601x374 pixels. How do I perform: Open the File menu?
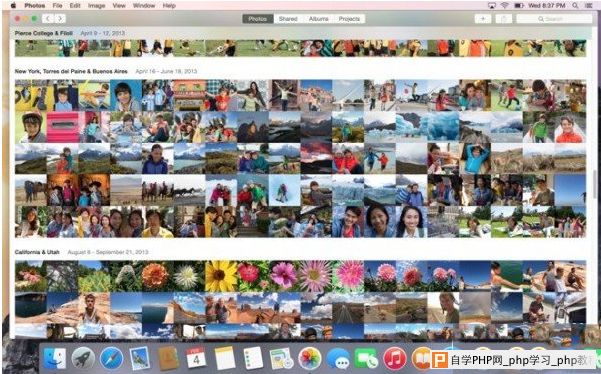click(57, 5)
